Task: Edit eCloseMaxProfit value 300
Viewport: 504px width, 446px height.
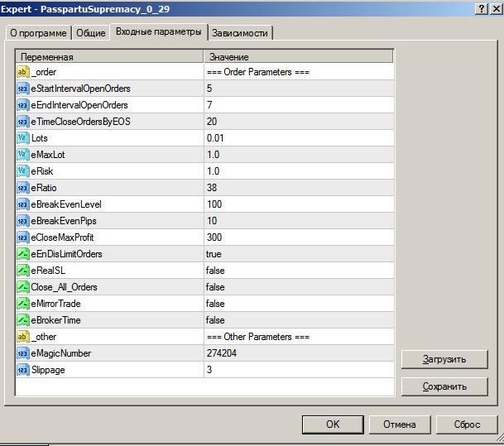Action: coord(299,237)
